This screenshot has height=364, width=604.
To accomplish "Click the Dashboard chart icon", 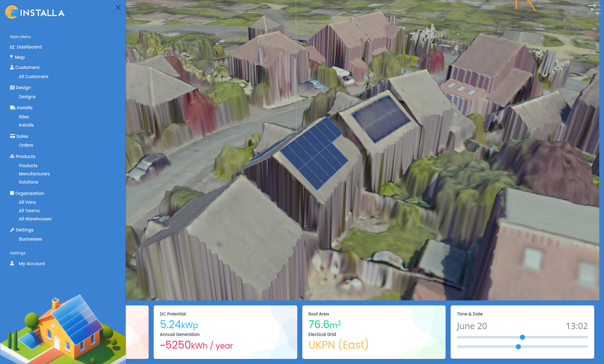I will pyautogui.click(x=12, y=47).
